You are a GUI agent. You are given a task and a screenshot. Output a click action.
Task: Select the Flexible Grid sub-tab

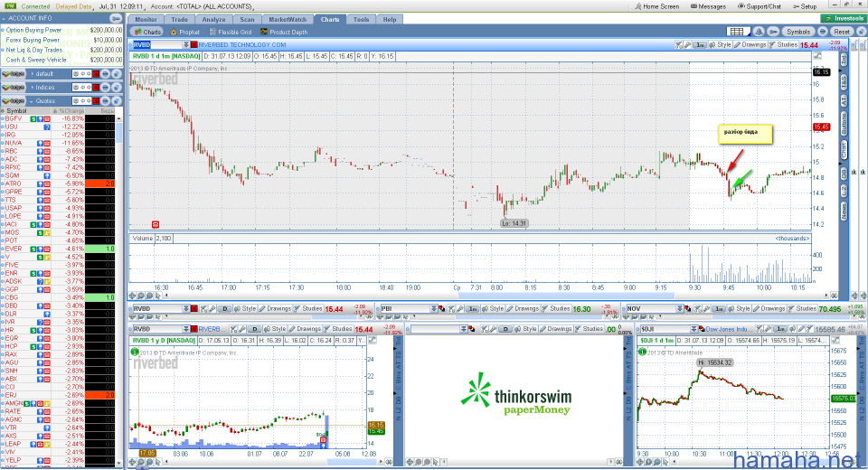pyautogui.click(x=231, y=33)
